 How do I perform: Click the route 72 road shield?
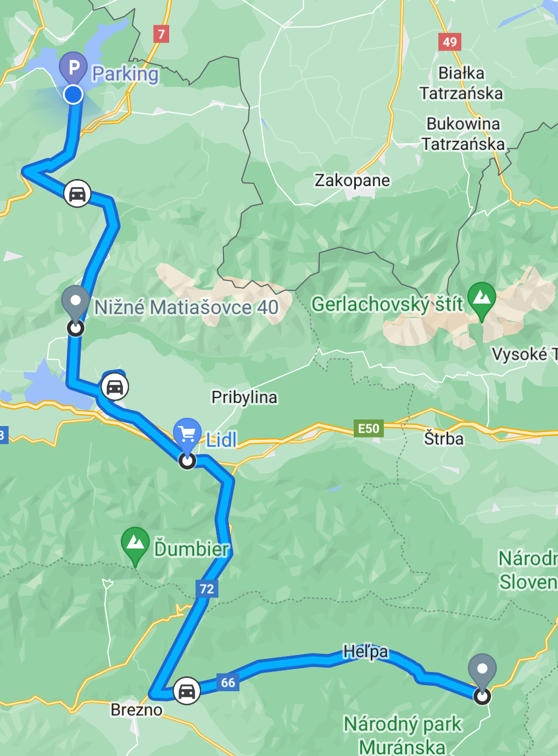(x=207, y=589)
